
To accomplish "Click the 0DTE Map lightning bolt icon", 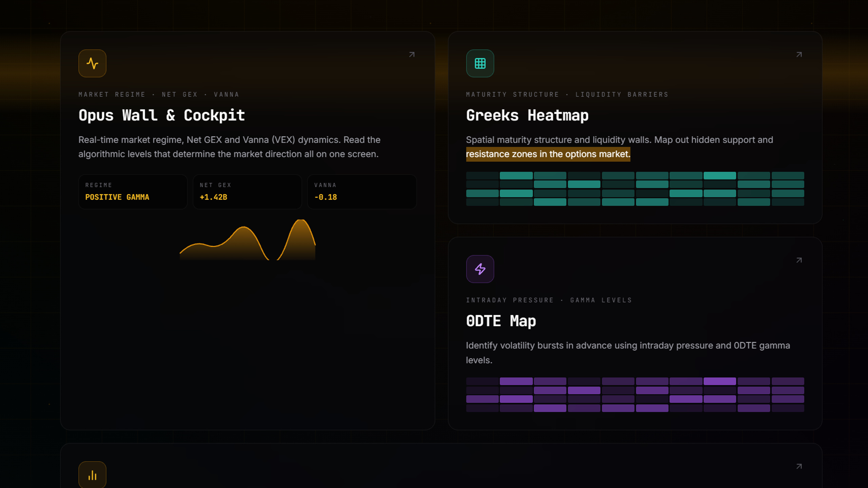I will click(480, 269).
